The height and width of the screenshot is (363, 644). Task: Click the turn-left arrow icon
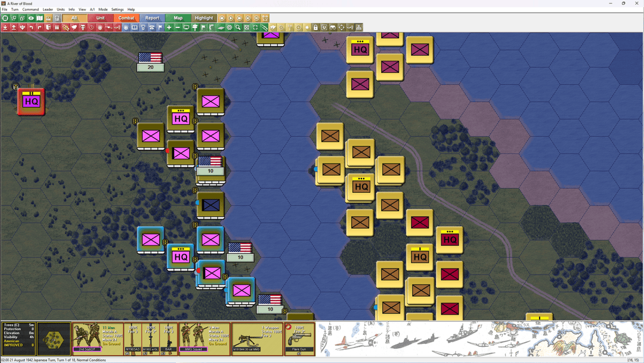(x=31, y=27)
